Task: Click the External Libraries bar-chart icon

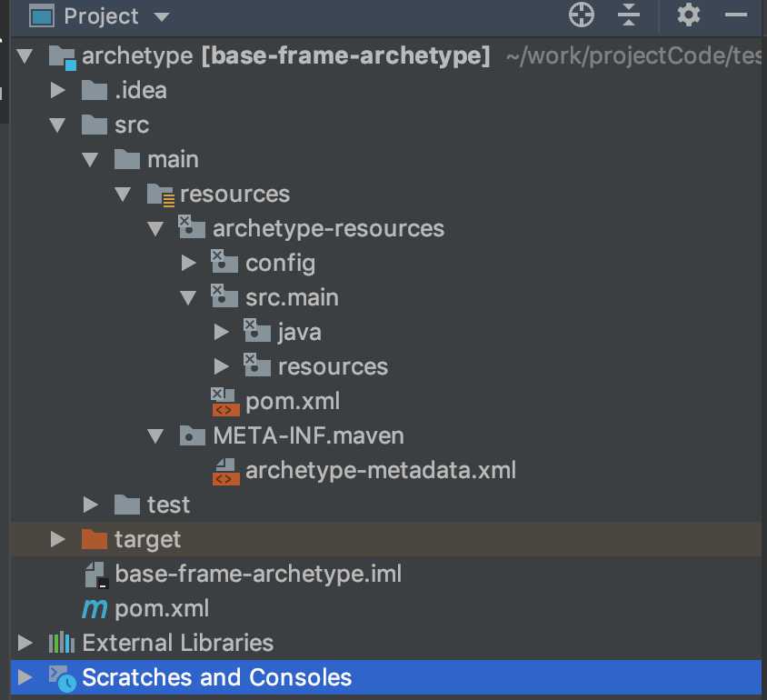Action: 61,643
